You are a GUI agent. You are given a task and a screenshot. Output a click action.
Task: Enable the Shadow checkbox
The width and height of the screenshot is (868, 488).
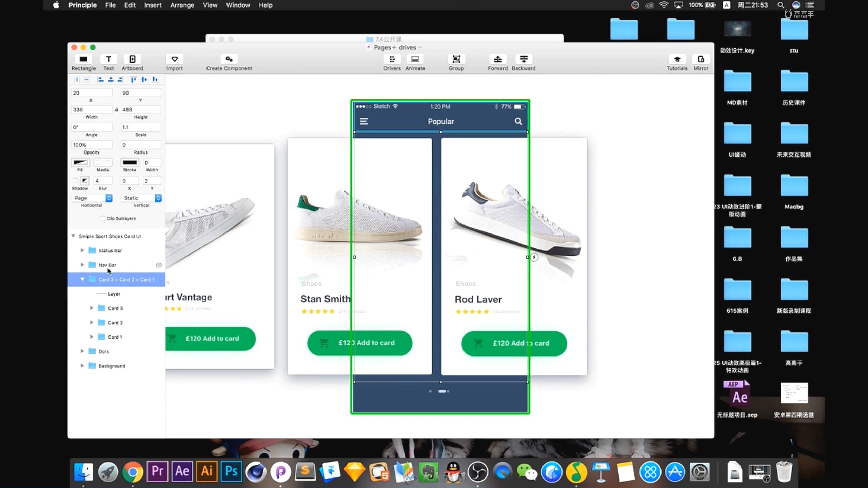(75, 180)
